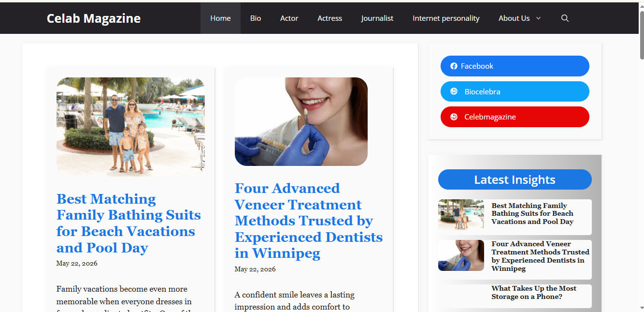
Task: Open the red Celebmagazine button
Action: click(515, 117)
